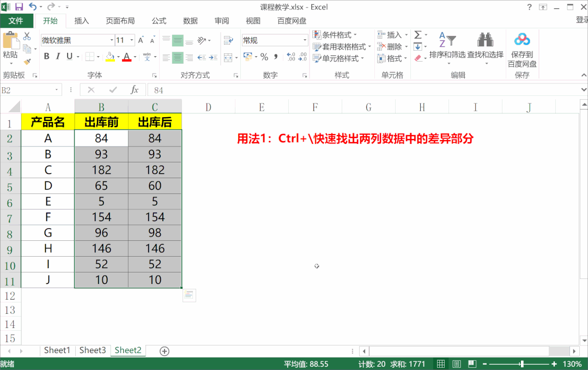Screen dimensions: 588x370
Task: Decrease indent icon
Action: [x=202, y=57]
